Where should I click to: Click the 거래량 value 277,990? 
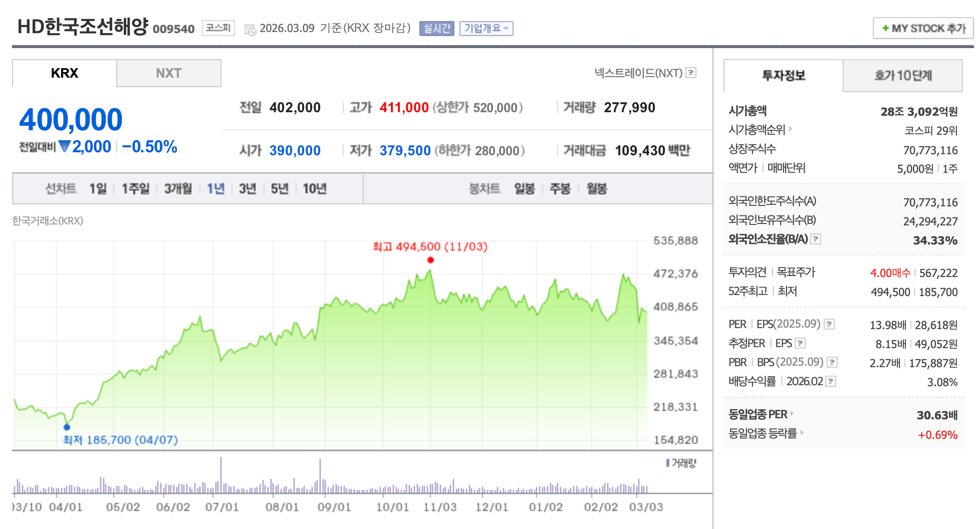coord(630,108)
